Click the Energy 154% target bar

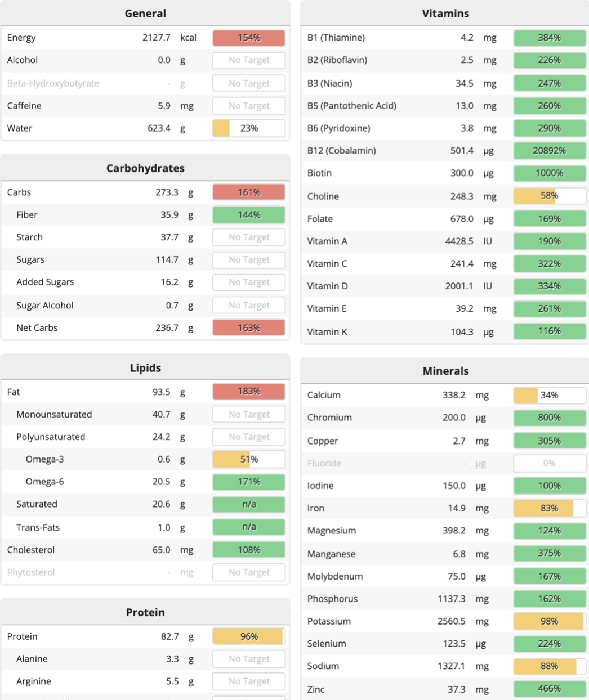[x=249, y=38]
